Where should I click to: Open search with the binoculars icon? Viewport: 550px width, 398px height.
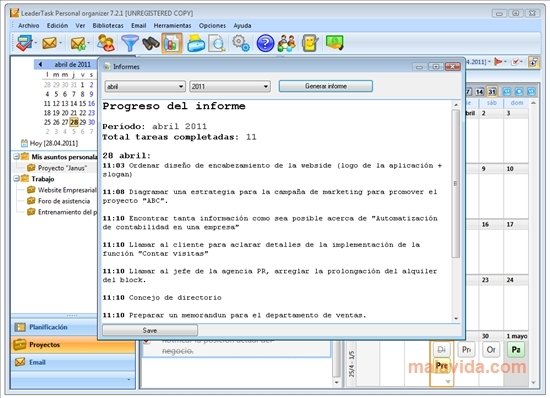click(151, 43)
